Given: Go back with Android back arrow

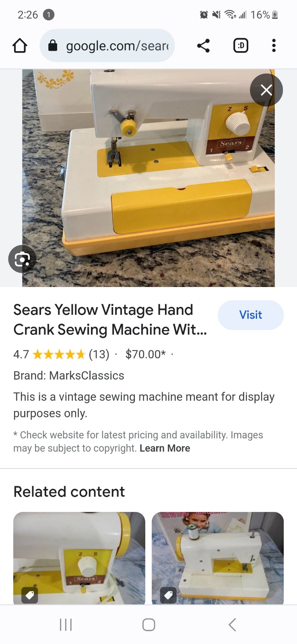Looking at the screenshot, I should point(232,625).
